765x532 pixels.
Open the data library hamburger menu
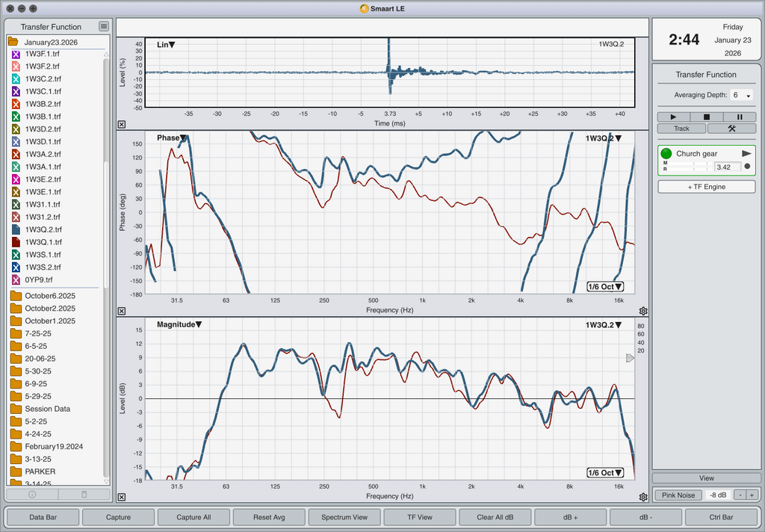[x=104, y=26]
